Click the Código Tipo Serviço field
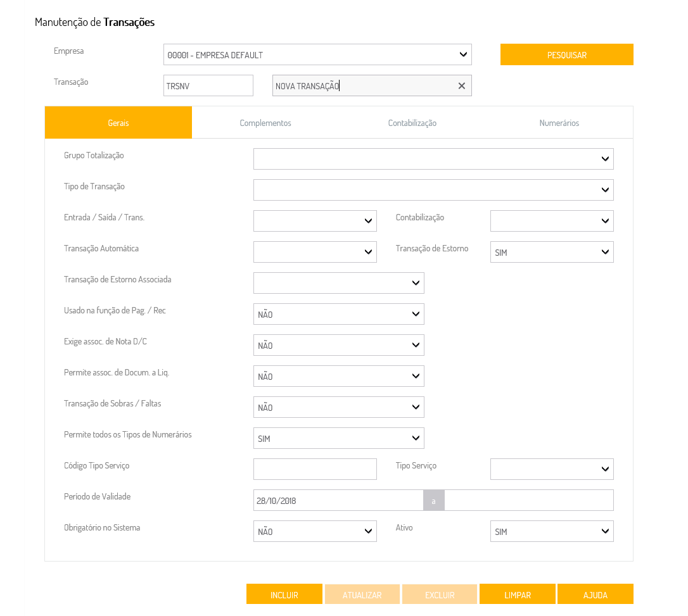This screenshot has height=616, width=688. [x=315, y=469]
